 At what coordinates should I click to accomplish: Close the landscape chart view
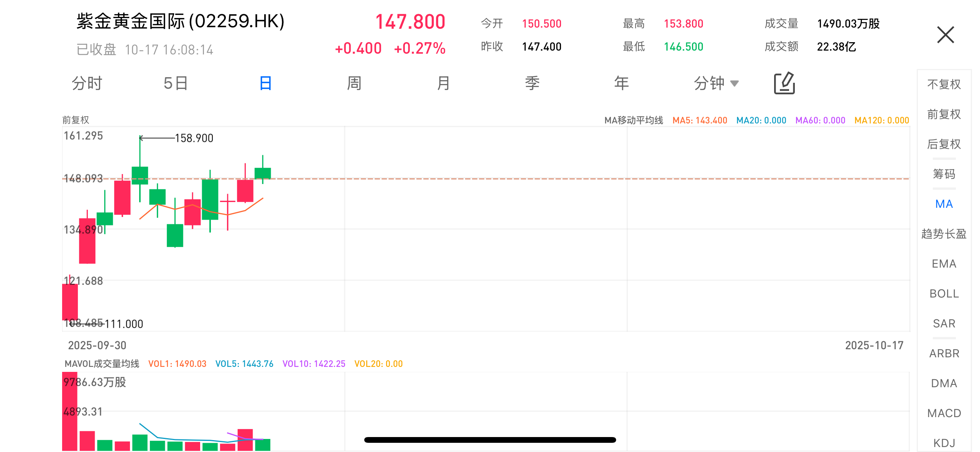(945, 35)
